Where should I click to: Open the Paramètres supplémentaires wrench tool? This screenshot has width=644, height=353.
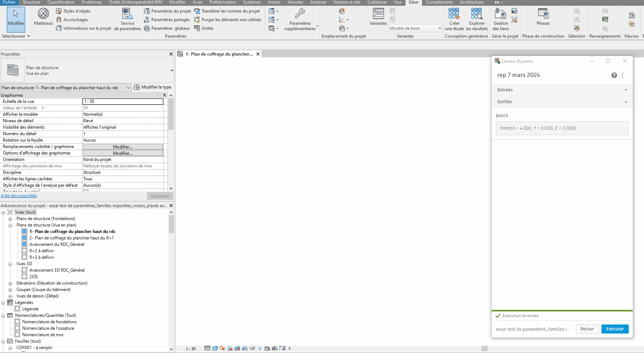(x=300, y=19)
